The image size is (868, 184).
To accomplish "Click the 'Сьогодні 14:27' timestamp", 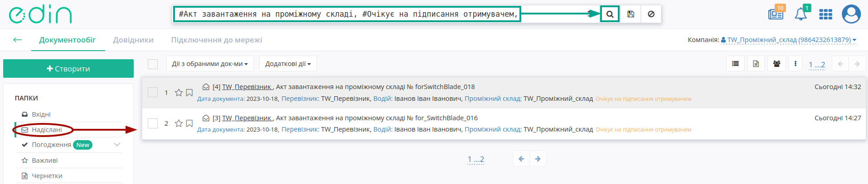I will pos(838,118).
